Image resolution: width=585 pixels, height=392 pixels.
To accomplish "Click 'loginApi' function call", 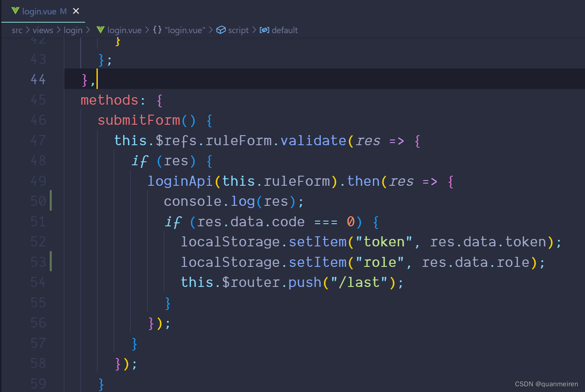I will 180,181.
